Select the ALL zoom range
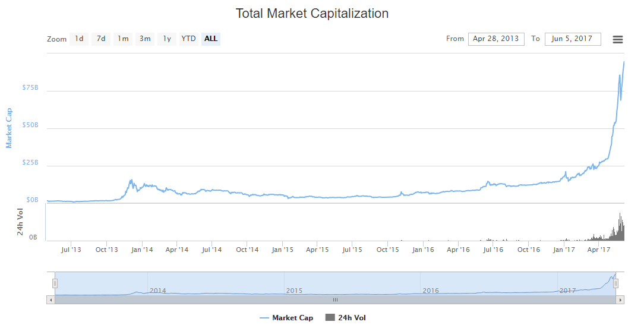Viewport: 644px width, 328px height. click(x=211, y=39)
